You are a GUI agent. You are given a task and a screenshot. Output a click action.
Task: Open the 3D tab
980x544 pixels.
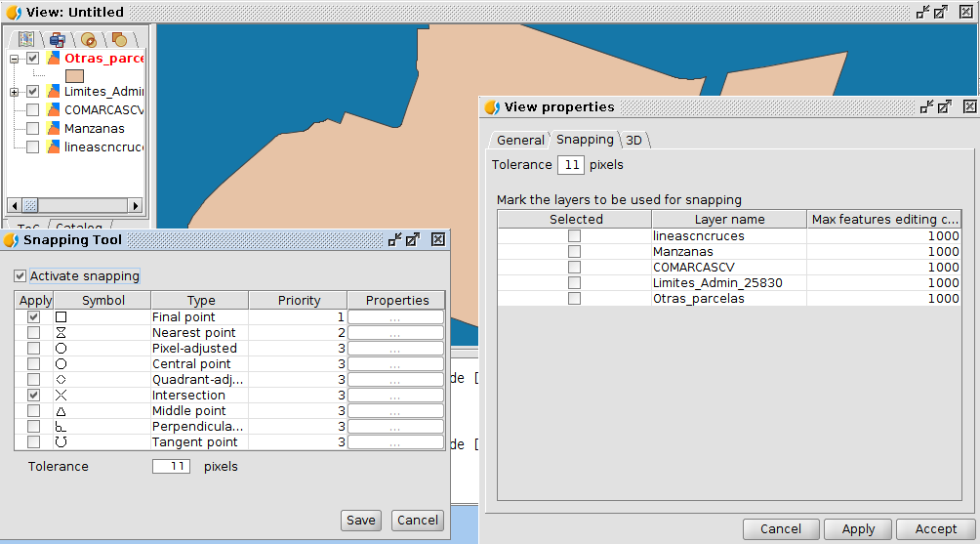point(633,140)
